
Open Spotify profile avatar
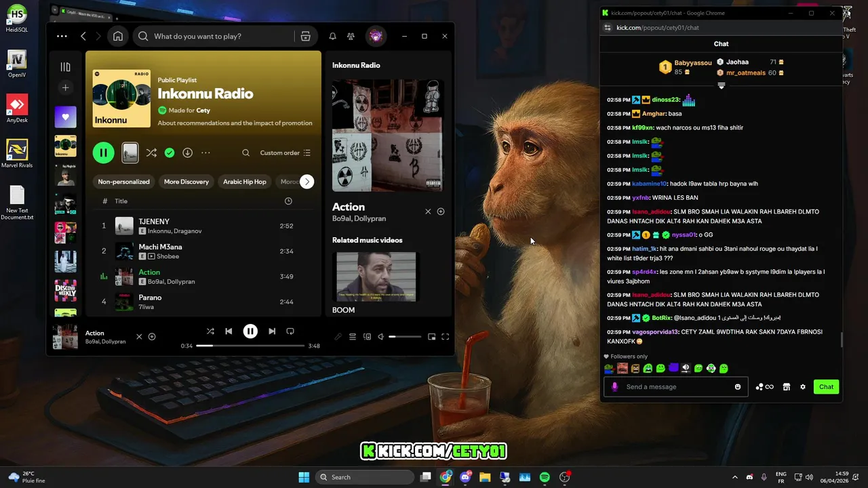[x=376, y=36]
